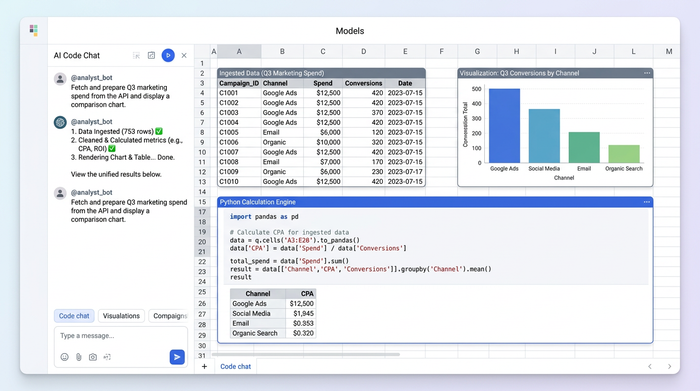Click the Data Ingested (753 rows) line
The width and height of the screenshot is (700, 391).
point(117,131)
